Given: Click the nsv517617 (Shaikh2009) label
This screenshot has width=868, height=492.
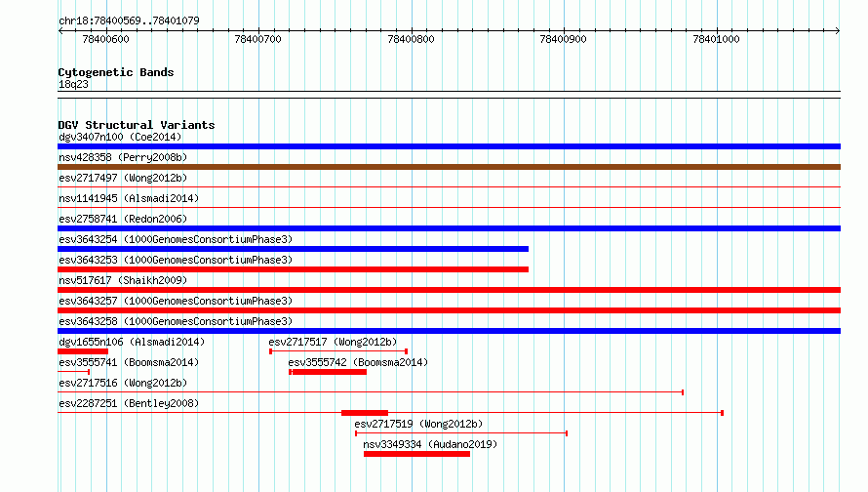Looking at the screenshot, I should (123, 280).
